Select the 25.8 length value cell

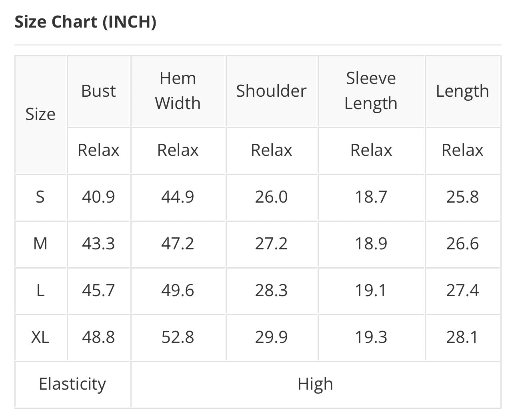[462, 197]
